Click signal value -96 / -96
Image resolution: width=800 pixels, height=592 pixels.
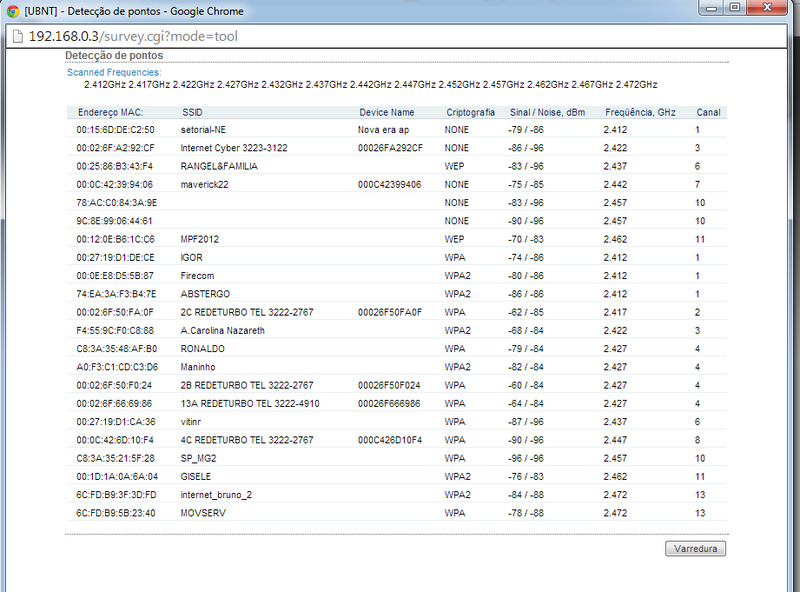pyautogui.click(x=526, y=458)
